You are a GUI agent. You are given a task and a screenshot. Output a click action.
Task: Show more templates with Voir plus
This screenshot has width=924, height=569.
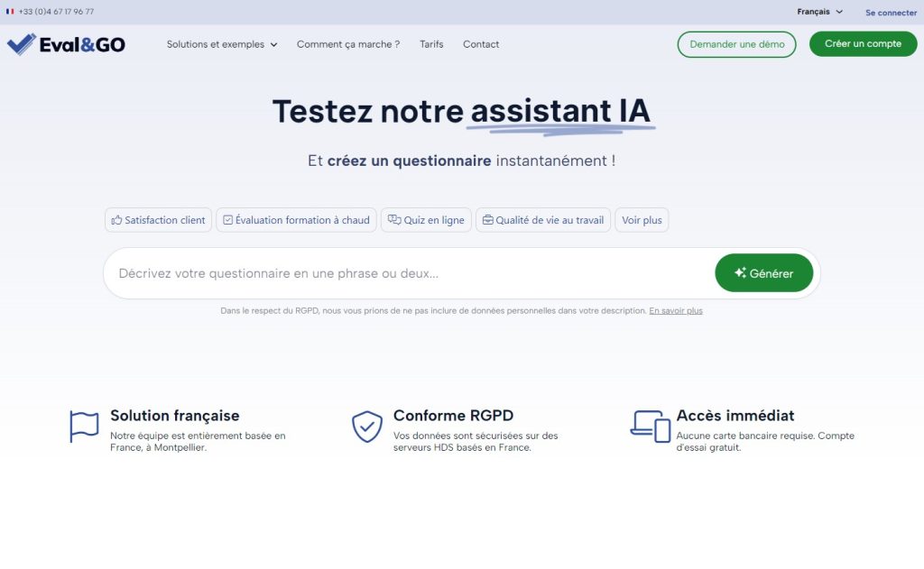tap(642, 220)
